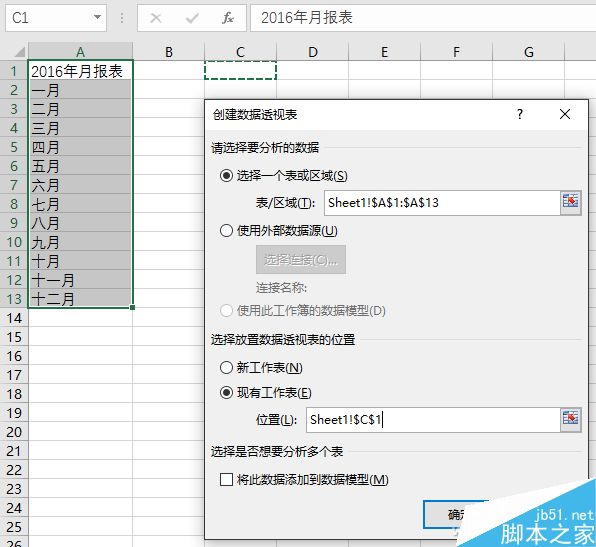The height and width of the screenshot is (547, 596).
Task: Select column B header
Action: 168,52
